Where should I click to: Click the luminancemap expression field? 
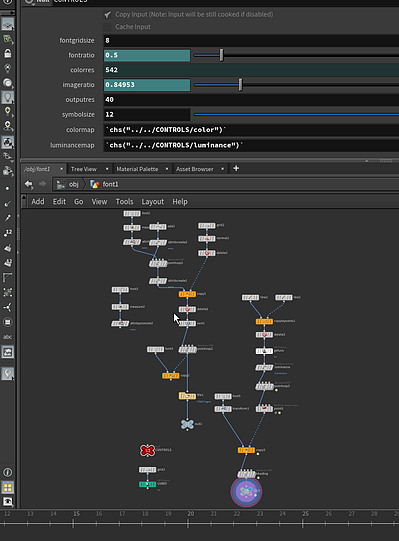(251, 145)
